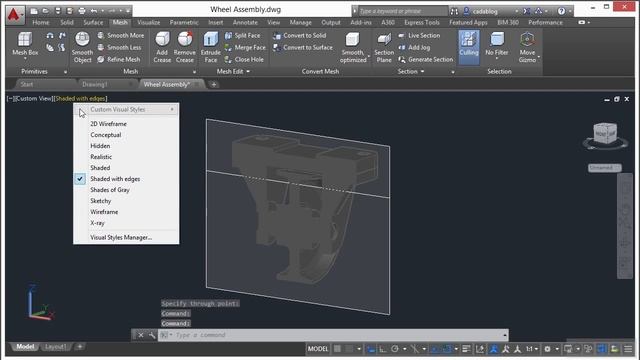The height and width of the screenshot is (360, 640).
Task: Click Add Jog tool
Action: click(414, 47)
